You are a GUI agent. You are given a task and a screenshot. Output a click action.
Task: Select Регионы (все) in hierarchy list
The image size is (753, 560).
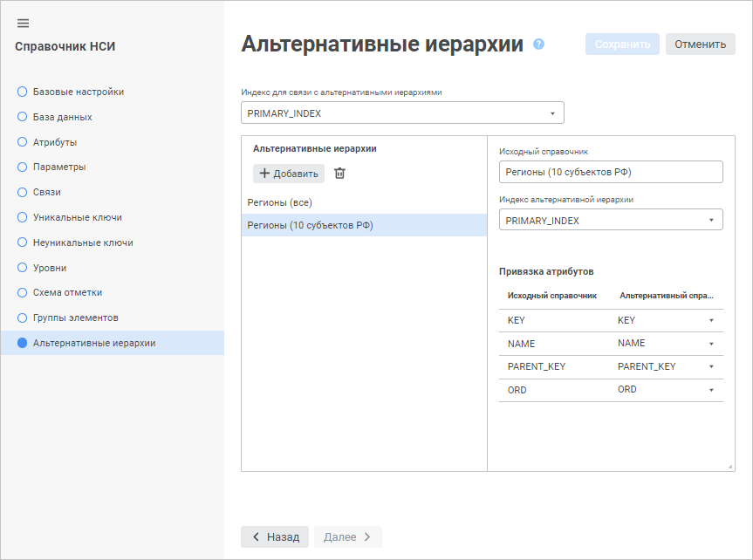[280, 202]
